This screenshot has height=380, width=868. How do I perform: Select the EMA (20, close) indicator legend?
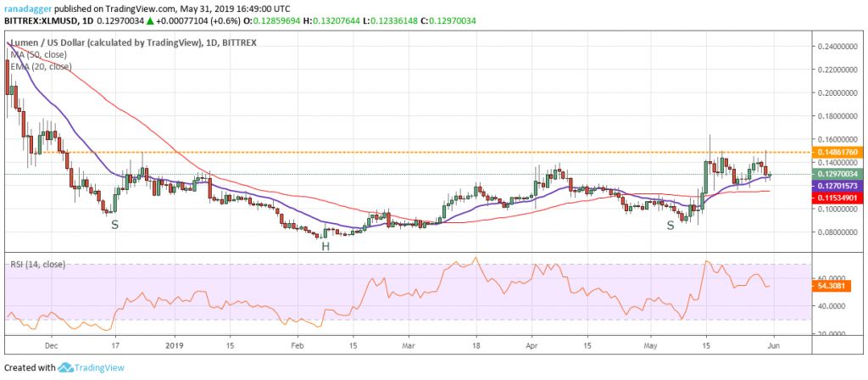(x=42, y=64)
